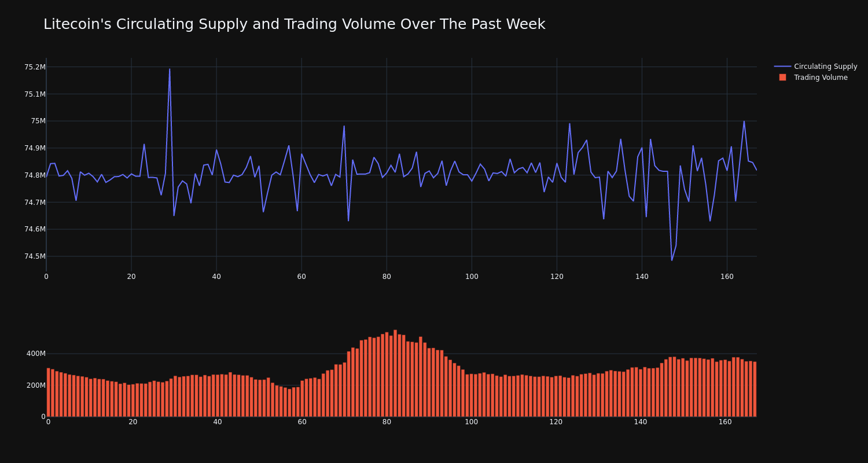
Task: Click the tallest trading volume bar near hour 82
Action: click(x=395, y=373)
